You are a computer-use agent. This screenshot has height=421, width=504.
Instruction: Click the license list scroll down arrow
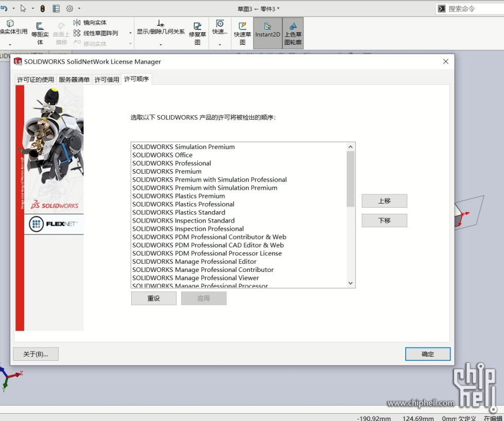click(350, 283)
